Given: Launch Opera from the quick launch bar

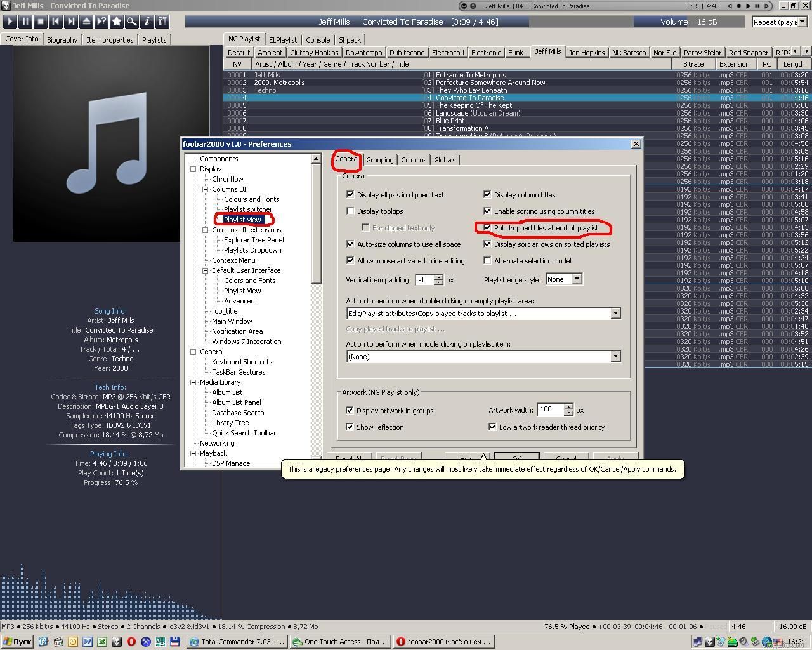Looking at the screenshot, I should click(131, 642).
